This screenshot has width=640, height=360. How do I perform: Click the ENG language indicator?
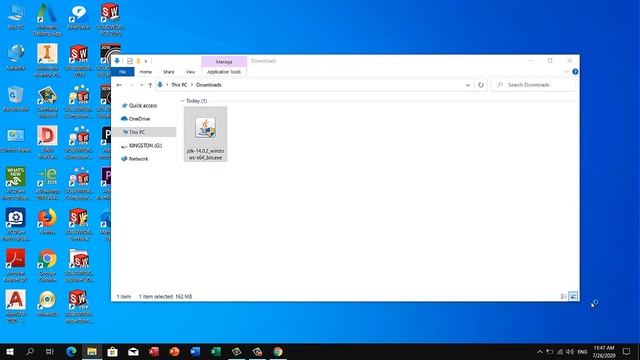582,351
